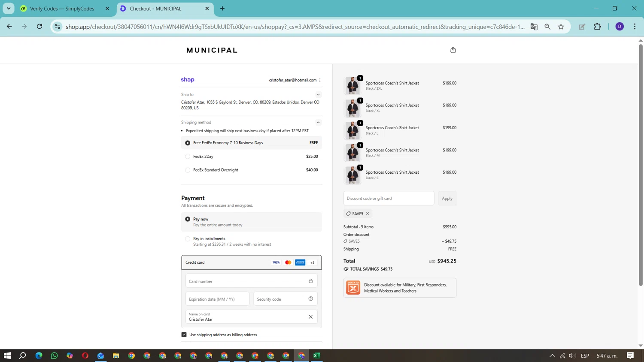Open the tab search dropdown arrow

click(x=9, y=9)
